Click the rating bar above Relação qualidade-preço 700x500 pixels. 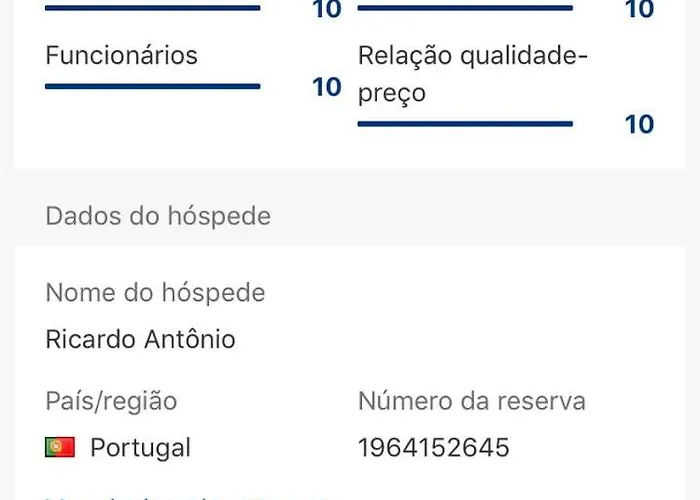[465, 8]
